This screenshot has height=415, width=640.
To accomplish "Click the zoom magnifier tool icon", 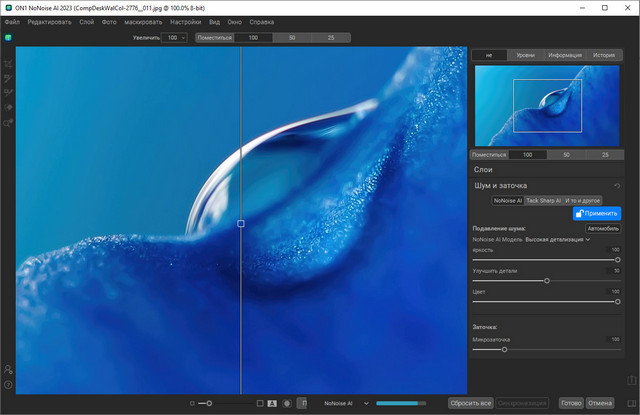I will (8, 123).
